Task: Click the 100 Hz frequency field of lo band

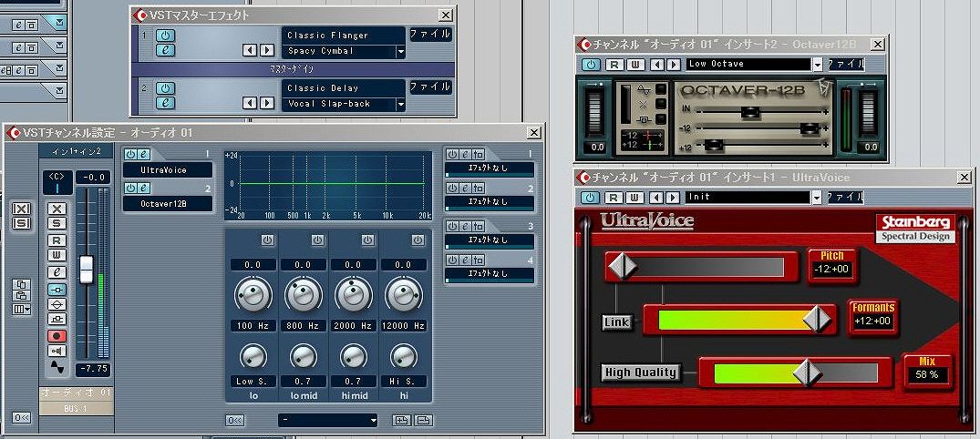Action: coord(253,325)
